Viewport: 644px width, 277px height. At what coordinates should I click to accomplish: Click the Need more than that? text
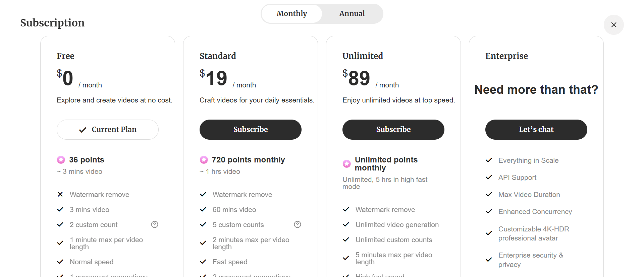coord(536,89)
